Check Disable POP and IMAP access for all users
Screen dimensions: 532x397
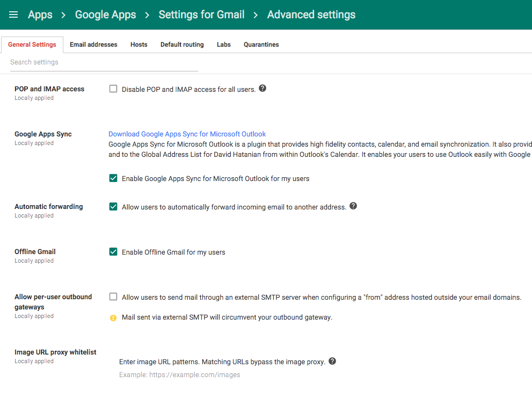[113, 88]
